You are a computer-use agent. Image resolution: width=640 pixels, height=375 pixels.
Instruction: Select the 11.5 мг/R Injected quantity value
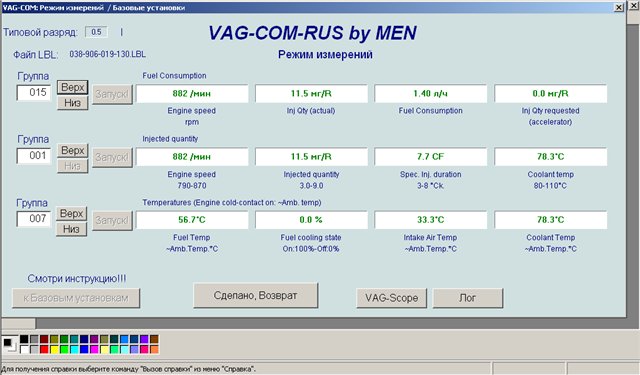click(x=311, y=157)
